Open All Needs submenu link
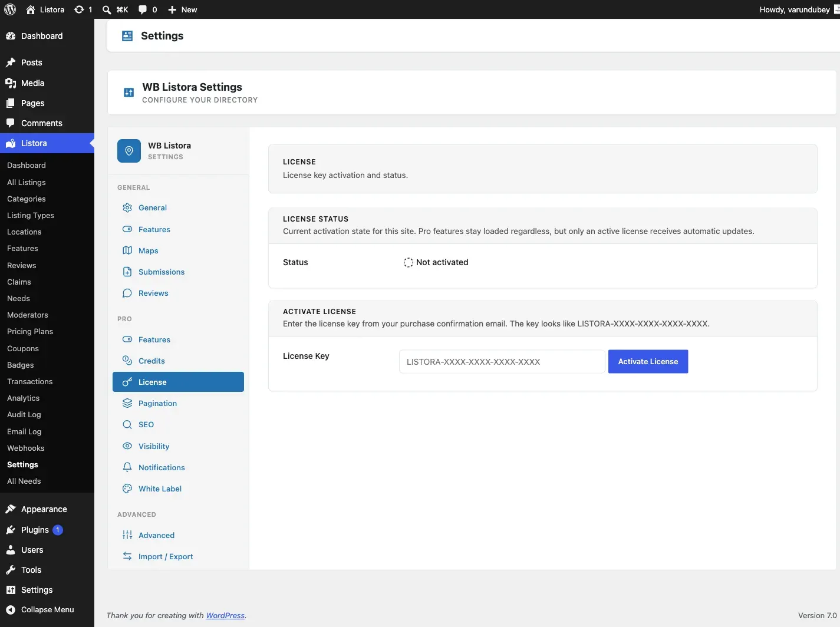The width and height of the screenshot is (840, 627). pos(24,481)
